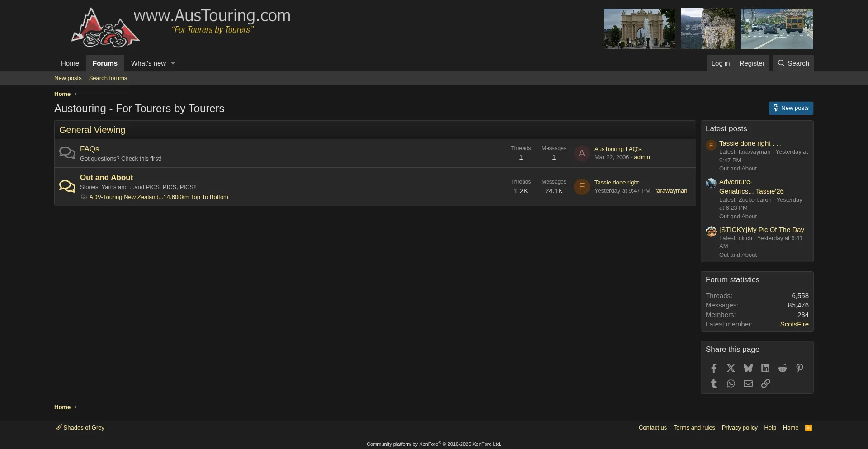Open glitch's avatar in Latest posts
868x449 pixels.
(x=711, y=232)
